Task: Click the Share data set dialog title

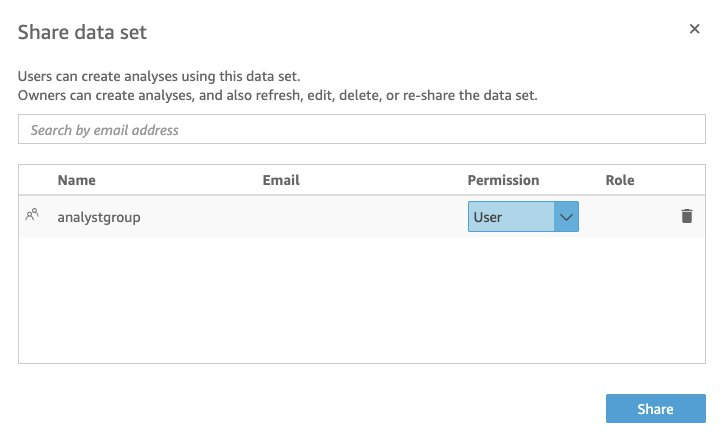Action: pyautogui.click(x=83, y=32)
